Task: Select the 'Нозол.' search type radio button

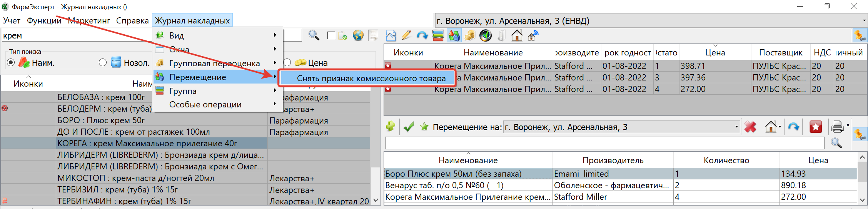Action: click(x=103, y=62)
